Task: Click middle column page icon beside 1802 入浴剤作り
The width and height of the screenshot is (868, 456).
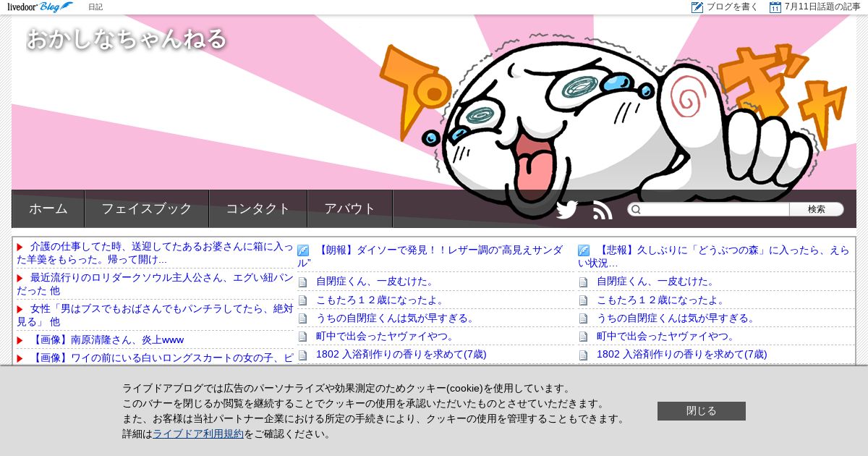Action: [302, 355]
